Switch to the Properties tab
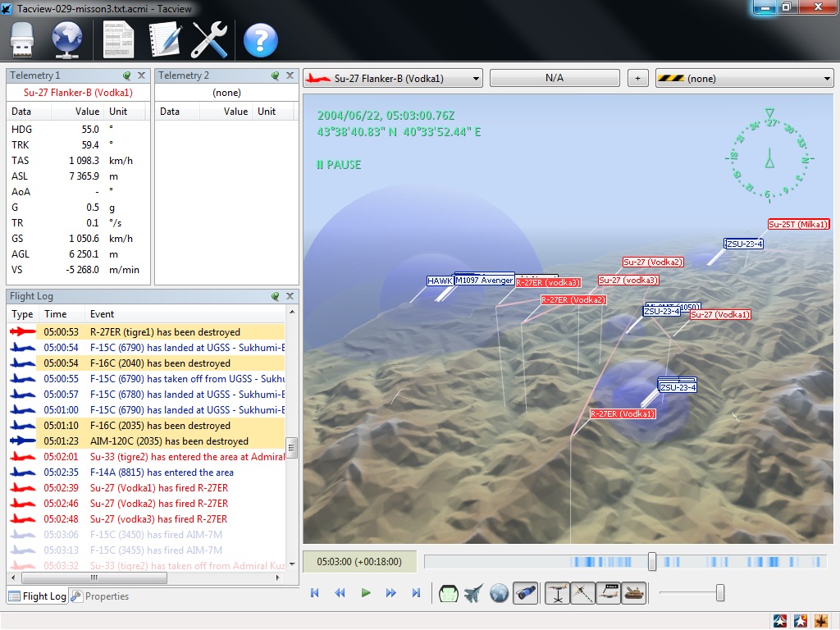The image size is (840, 630). tap(100, 596)
